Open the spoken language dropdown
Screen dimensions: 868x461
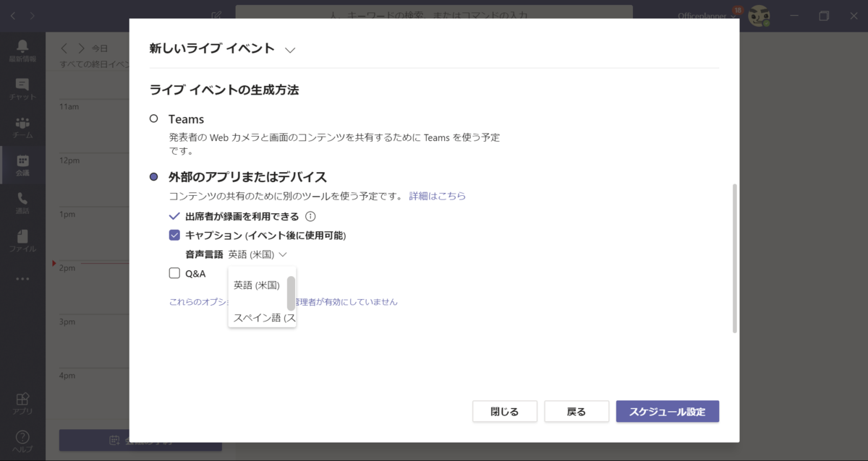tap(258, 254)
